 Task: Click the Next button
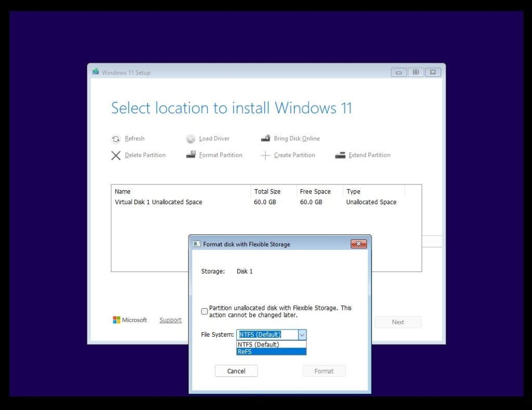[x=397, y=322]
